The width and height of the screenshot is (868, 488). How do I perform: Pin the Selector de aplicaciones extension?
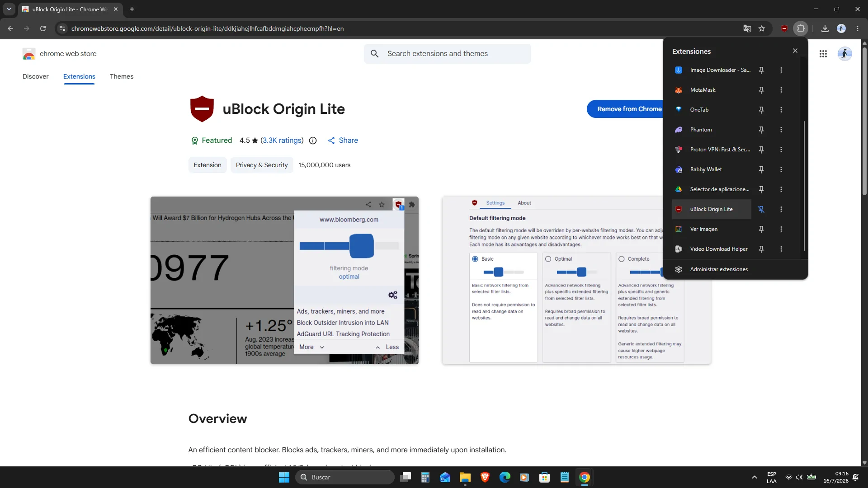(x=761, y=189)
